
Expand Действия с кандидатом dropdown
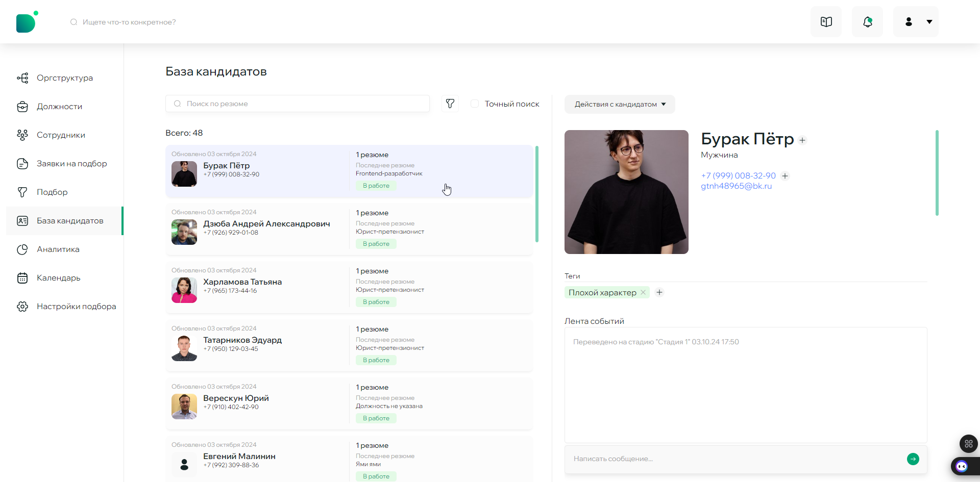tap(620, 104)
